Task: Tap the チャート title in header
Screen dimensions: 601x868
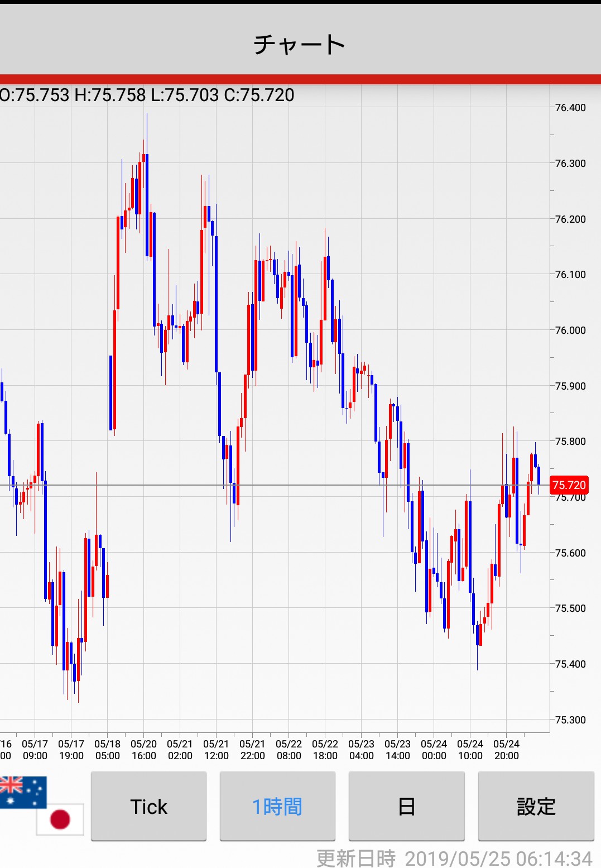Action: [x=300, y=45]
